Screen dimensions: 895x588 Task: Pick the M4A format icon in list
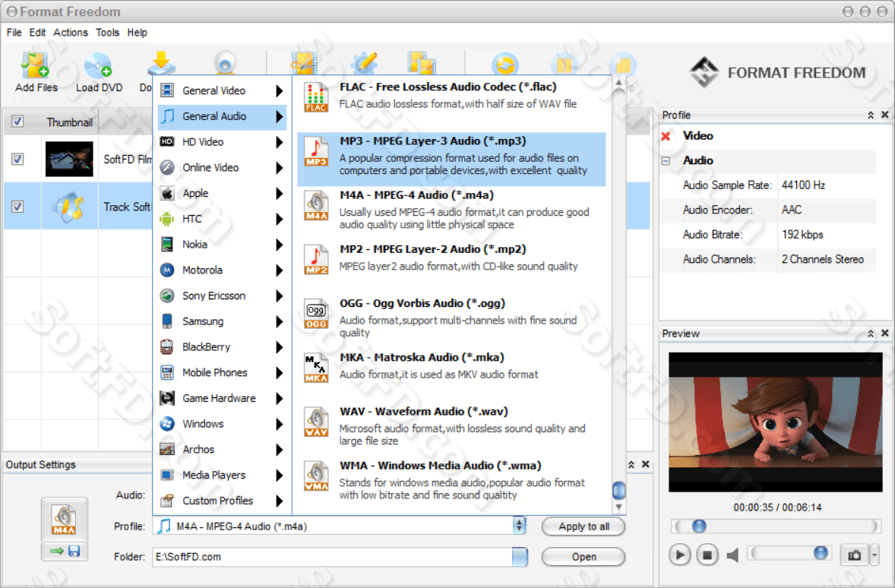[x=316, y=206]
